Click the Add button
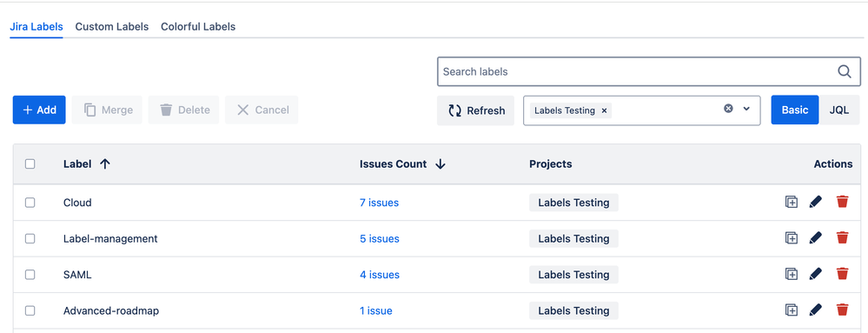 [39, 110]
